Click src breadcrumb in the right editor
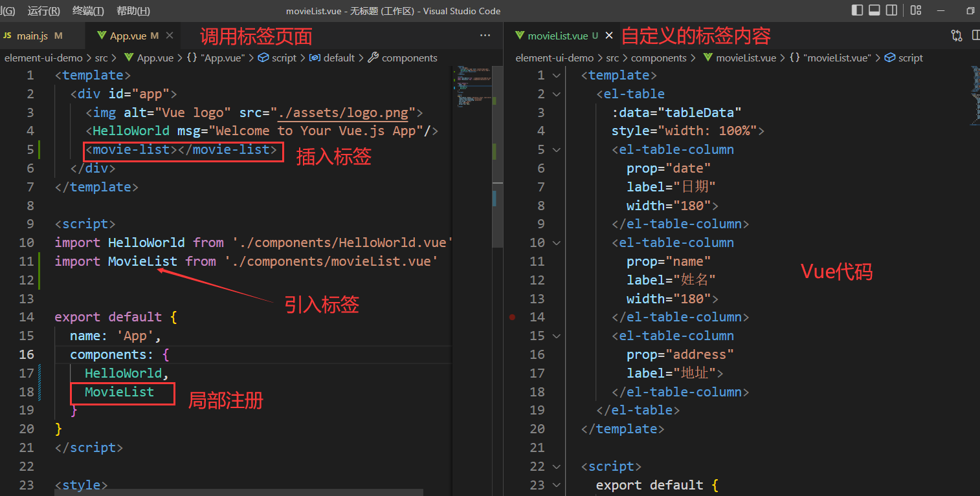980x496 pixels. tap(612, 58)
